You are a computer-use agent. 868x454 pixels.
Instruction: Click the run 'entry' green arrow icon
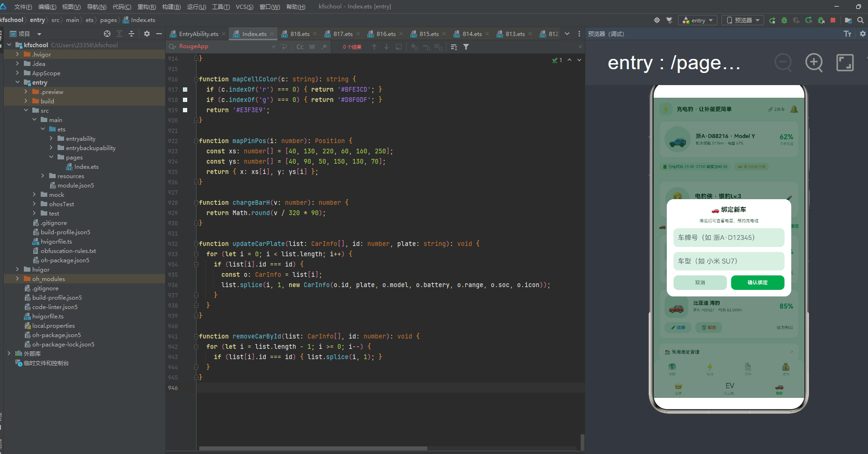(x=772, y=20)
